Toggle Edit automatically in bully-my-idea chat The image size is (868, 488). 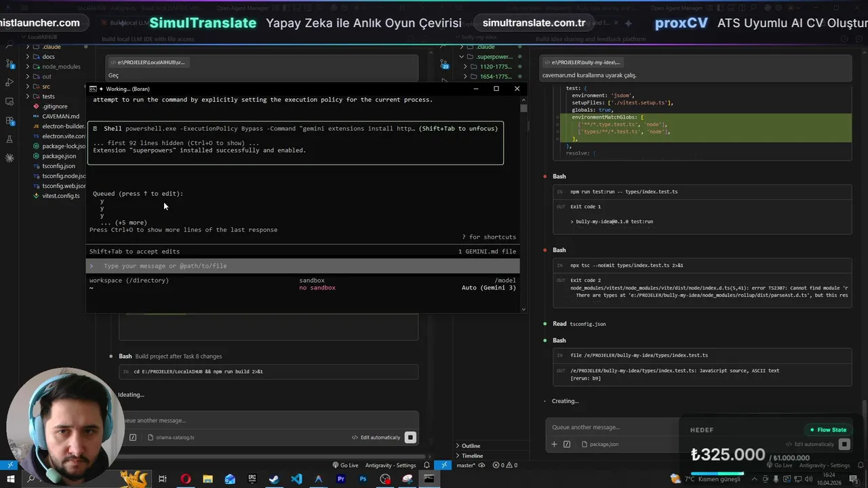tap(810, 444)
